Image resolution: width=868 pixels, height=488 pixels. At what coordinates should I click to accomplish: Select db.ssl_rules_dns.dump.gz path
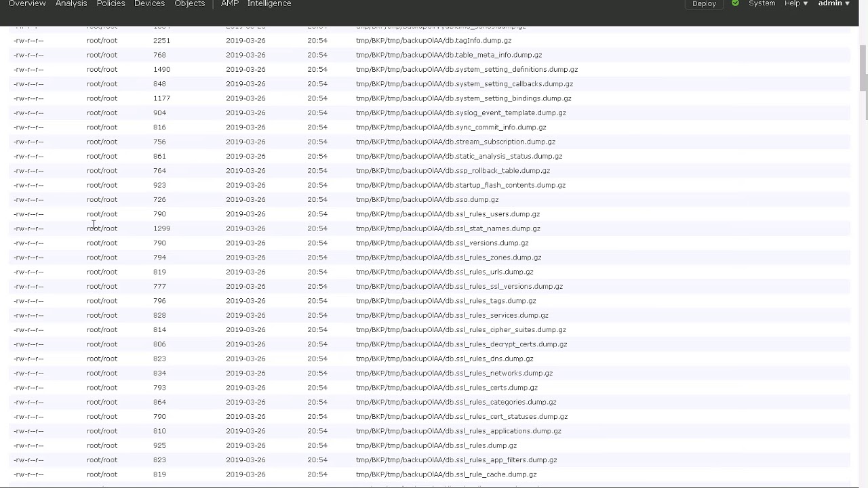click(x=445, y=359)
